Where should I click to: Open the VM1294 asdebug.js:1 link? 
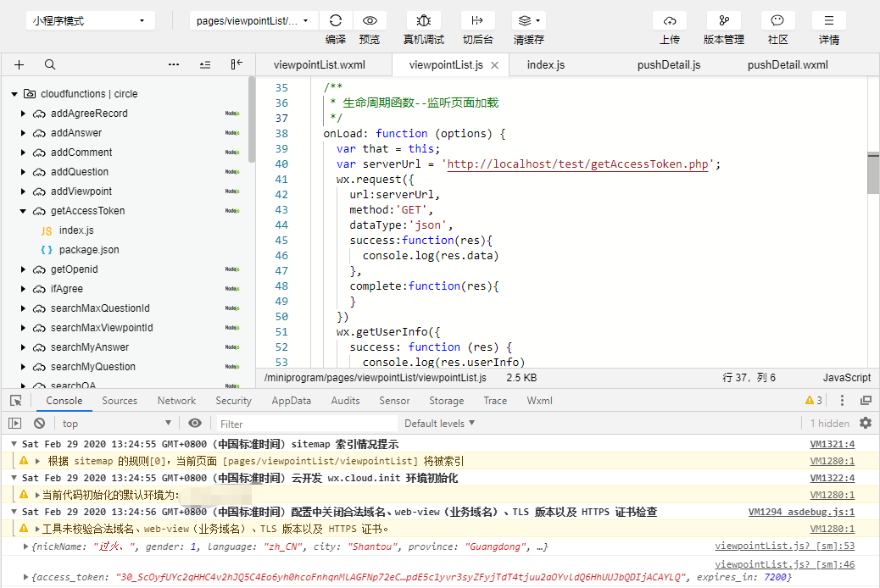[x=801, y=513]
